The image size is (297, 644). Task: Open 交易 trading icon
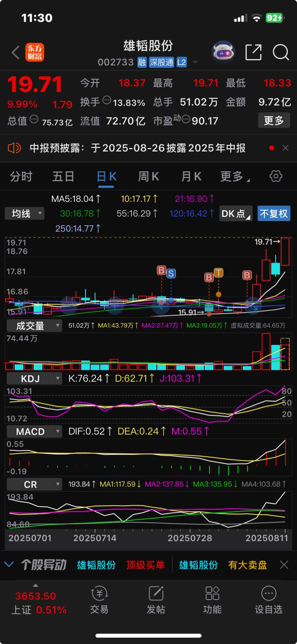(99, 600)
